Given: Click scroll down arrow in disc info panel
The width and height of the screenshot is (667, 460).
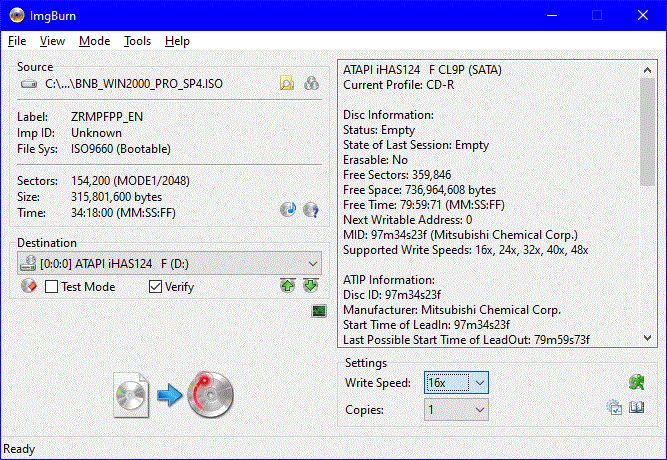Looking at the screenshot, I should point(647,338).
